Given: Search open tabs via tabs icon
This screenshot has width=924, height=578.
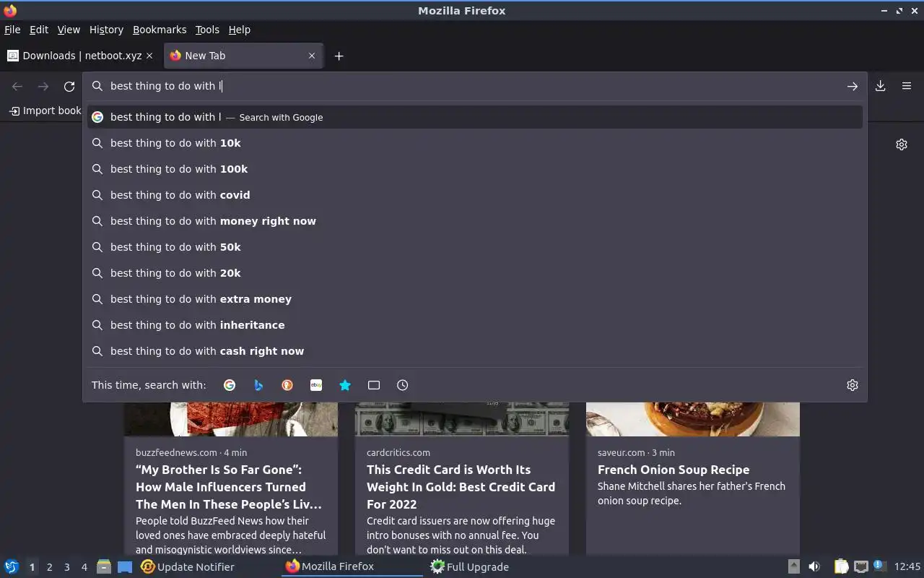Looking at the screenshot, I should 374,385.
